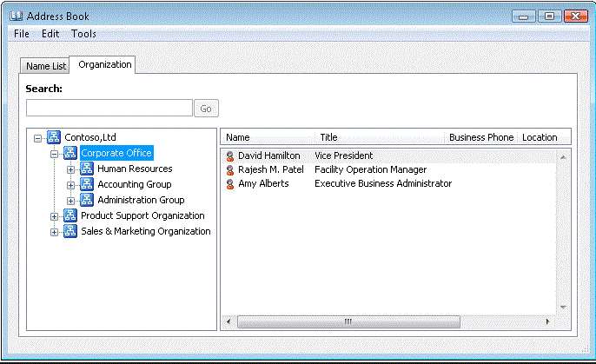596x364 pixels.
Task: Click David Hamilton's contact person icon
Action: 230,156
